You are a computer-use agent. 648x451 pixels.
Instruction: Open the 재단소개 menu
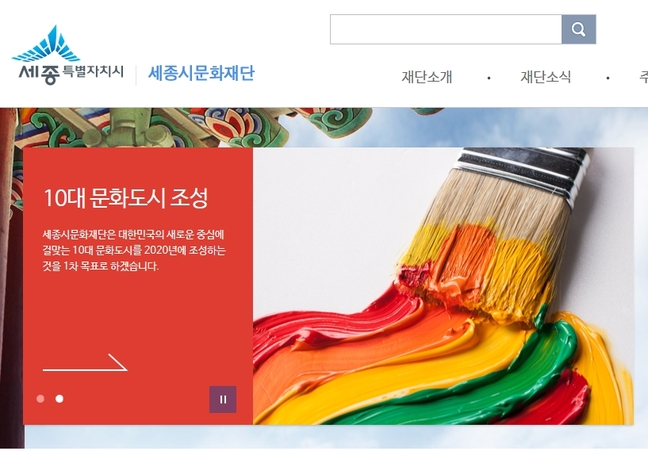point(427,77)
